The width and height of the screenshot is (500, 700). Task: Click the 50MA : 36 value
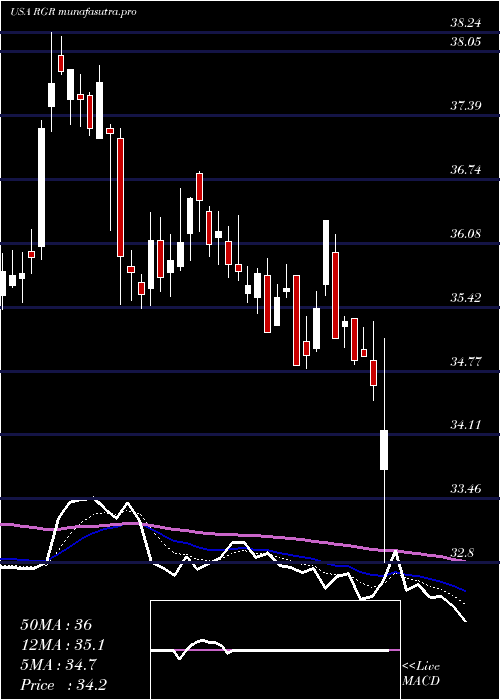pyautogui.click(x=56, y=625)
